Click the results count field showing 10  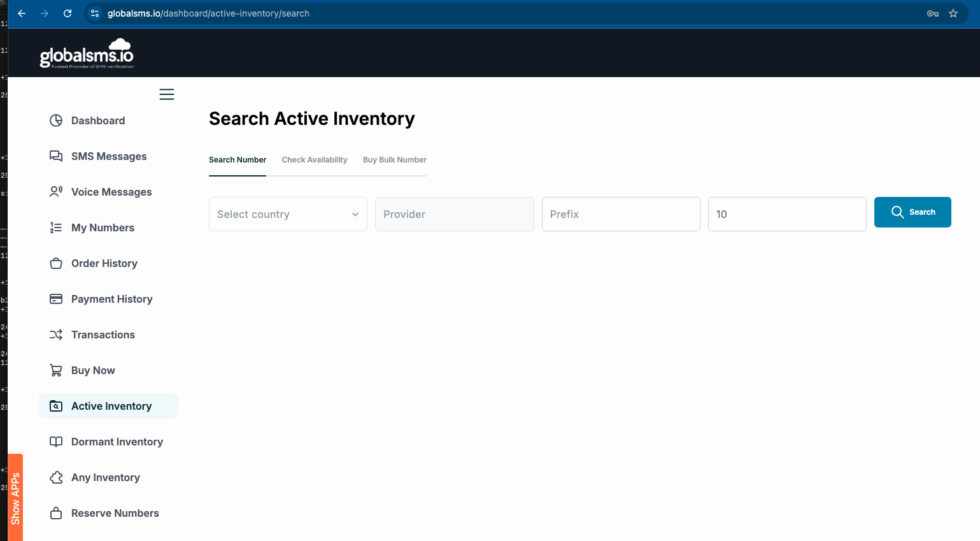point(787,214)
